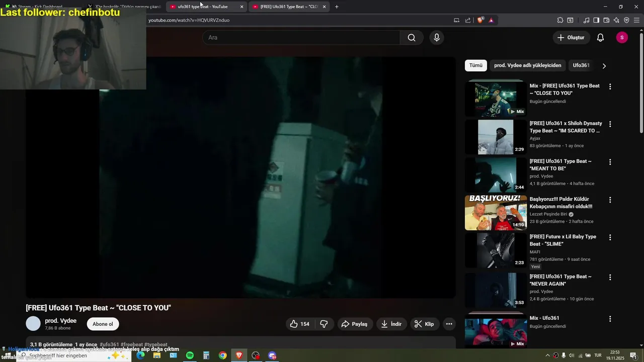Open the Extensions puzzle icon

[560, 20]
